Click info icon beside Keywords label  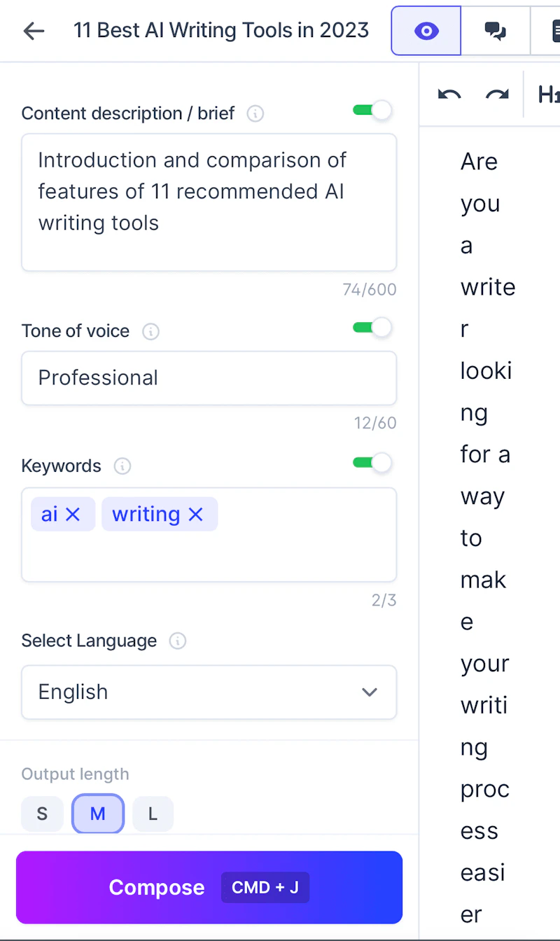122,466
